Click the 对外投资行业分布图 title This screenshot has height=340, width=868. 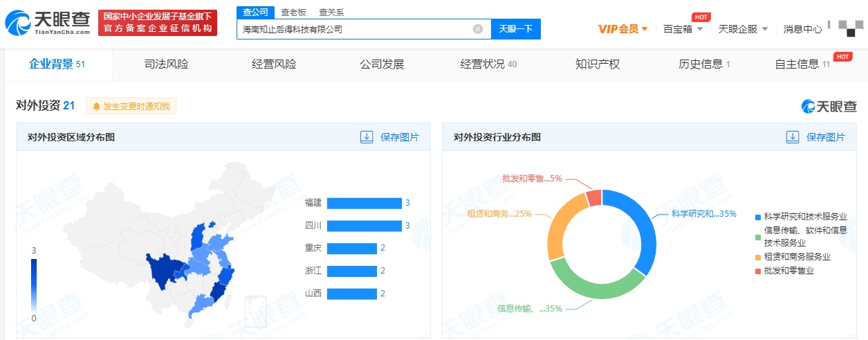(x=497, y=137)
